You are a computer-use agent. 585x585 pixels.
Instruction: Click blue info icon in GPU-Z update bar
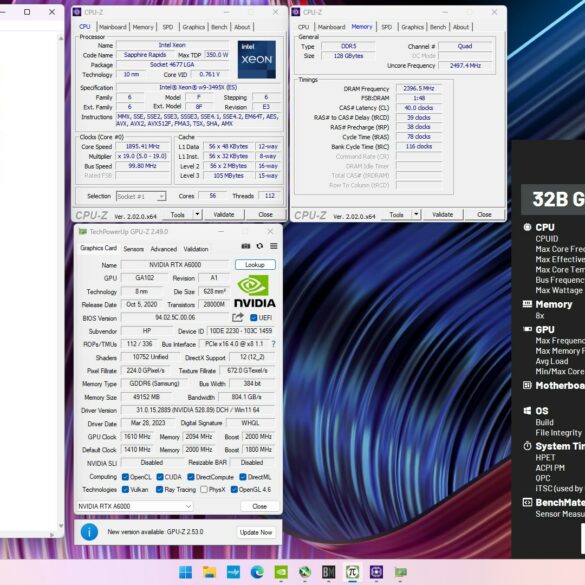point(89,532)
